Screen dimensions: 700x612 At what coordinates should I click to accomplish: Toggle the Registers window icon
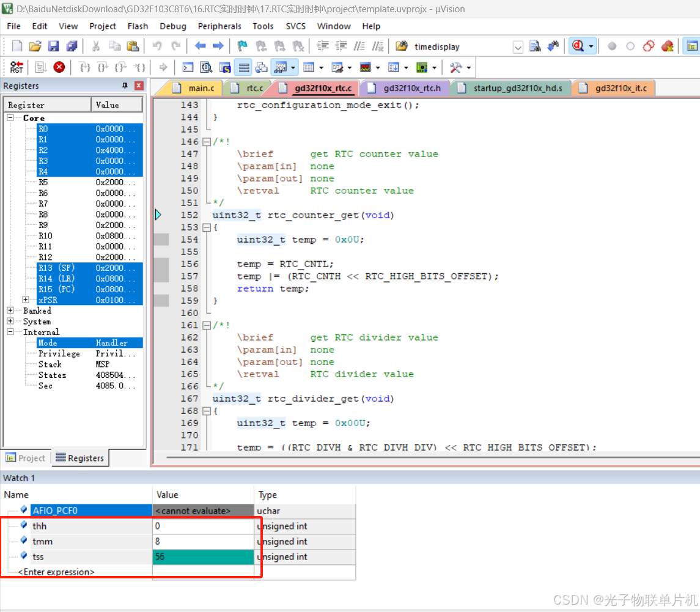tap(244, 67)
